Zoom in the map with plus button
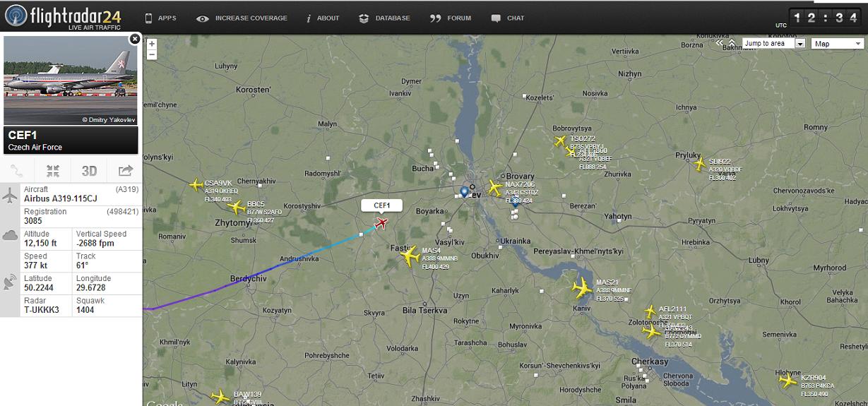The height and width of the screenshot is (406, 868). (x=152, y=44)
